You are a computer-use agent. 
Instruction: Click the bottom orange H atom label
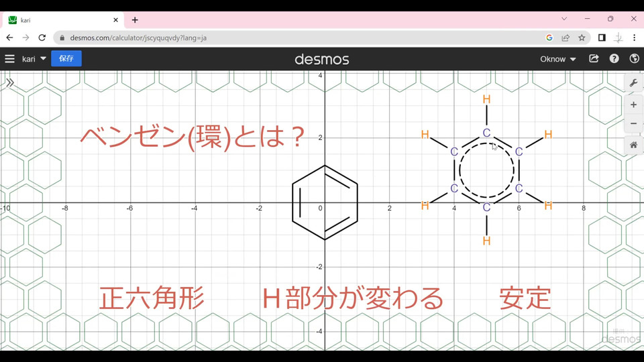[486, 241]
